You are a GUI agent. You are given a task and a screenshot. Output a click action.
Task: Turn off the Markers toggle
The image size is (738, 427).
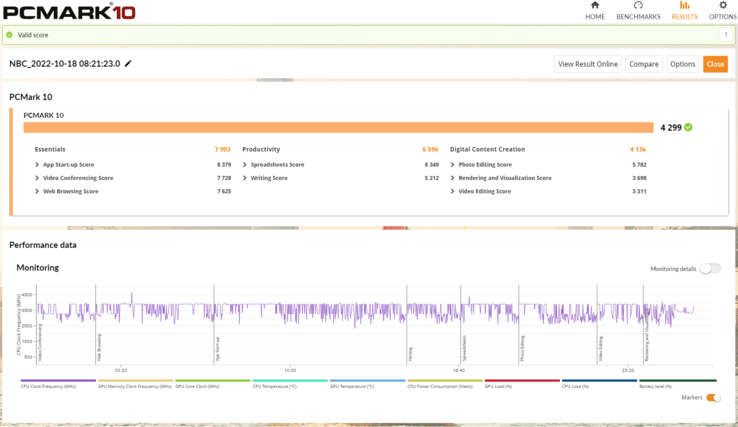(x=713, y=398)
